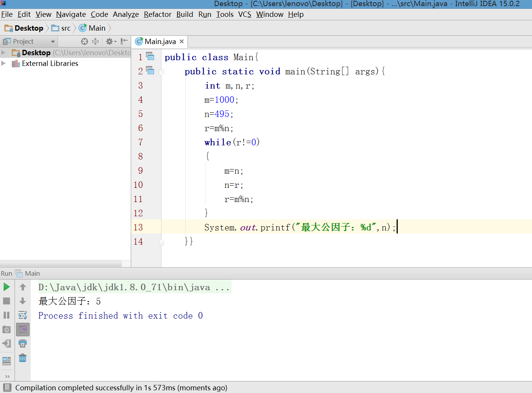Stop the running process

click(x=7, y=301)
